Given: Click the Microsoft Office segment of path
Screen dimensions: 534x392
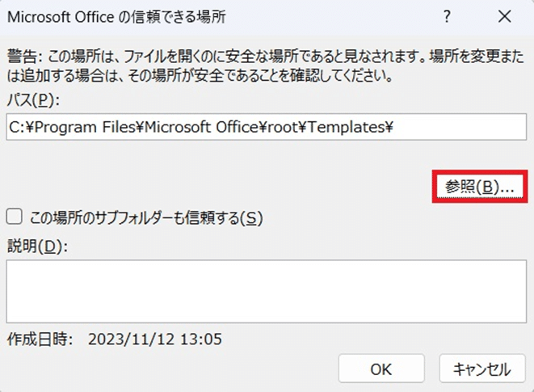Looking at the screenshot, I should (x=202, y=127).
